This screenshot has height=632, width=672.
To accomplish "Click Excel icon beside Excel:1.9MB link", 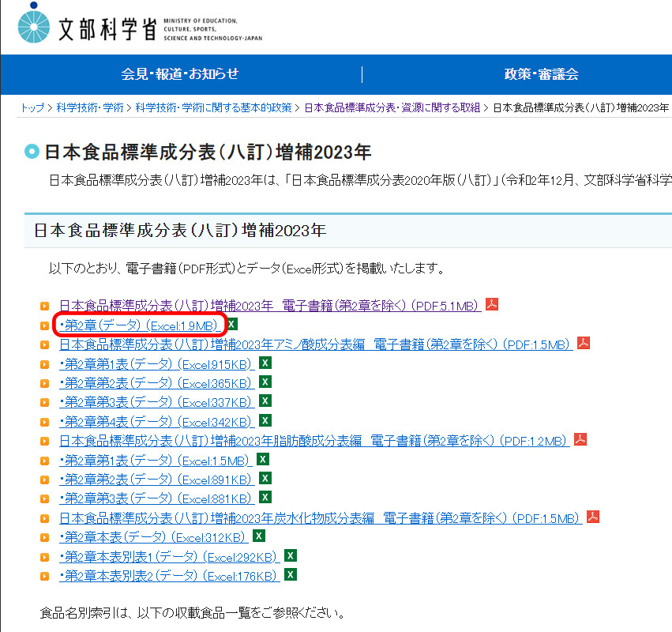I will (232, 324).
